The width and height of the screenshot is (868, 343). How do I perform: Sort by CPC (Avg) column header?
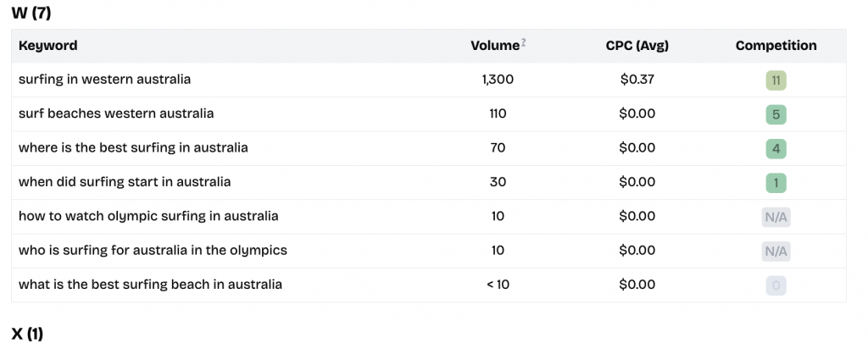[x=637, y=46]
